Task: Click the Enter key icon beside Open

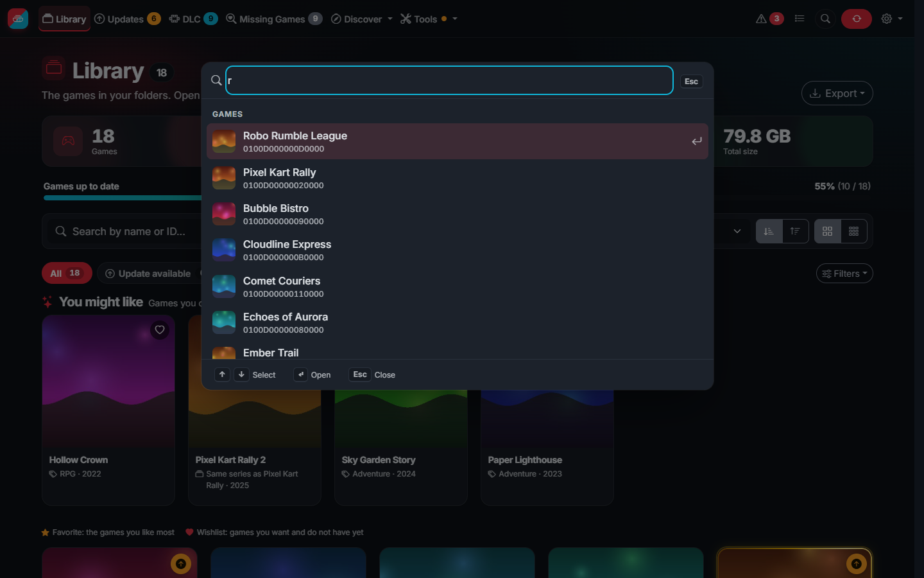Action: (x=301, y=374)
